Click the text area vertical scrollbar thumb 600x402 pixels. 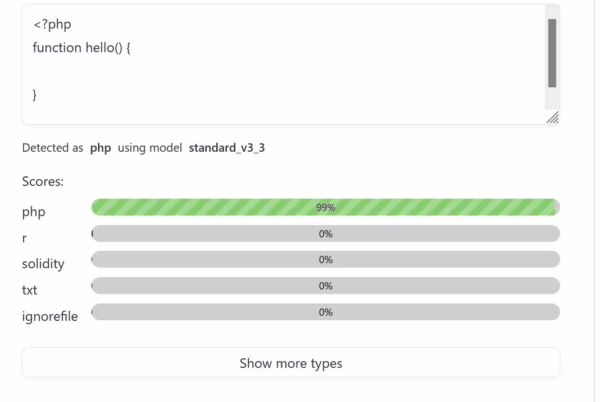tap(552, 53)
